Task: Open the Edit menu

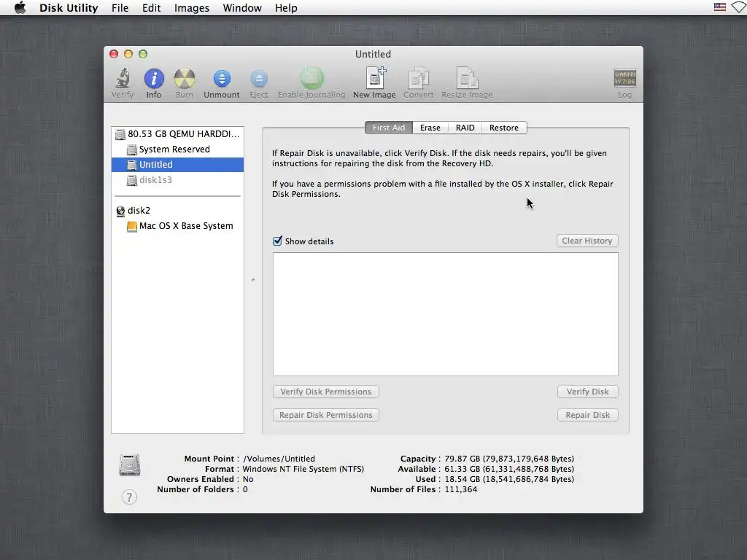Action: click(152, 8)
